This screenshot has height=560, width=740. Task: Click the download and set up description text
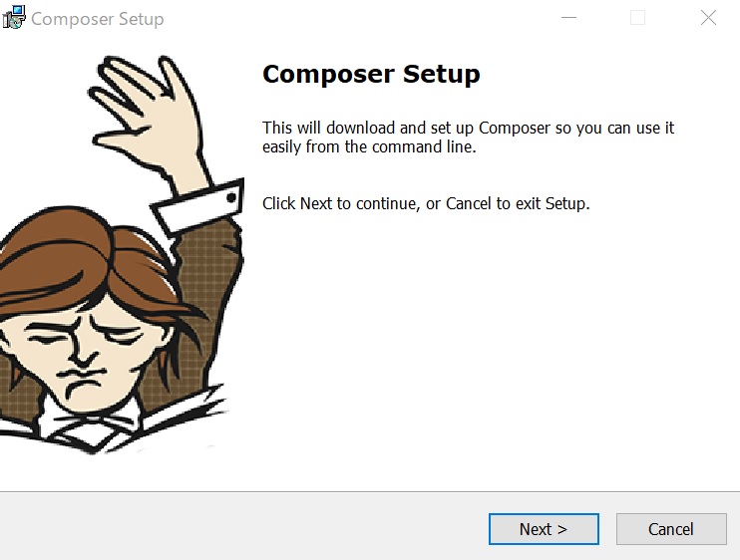(468, 138)
